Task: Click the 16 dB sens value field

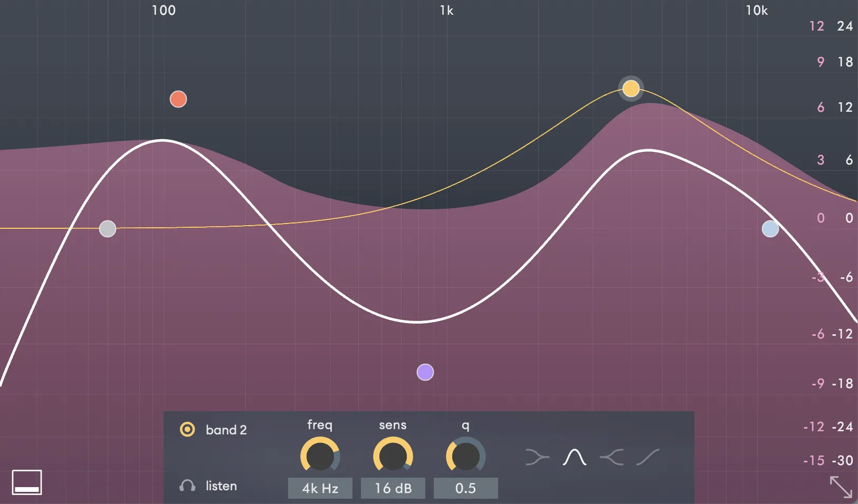Action: click(393, 488)
